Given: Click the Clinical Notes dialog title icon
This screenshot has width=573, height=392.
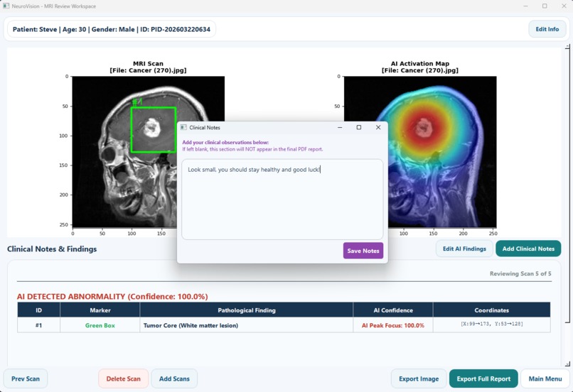Looking at the screenshot, I should 183,127.
